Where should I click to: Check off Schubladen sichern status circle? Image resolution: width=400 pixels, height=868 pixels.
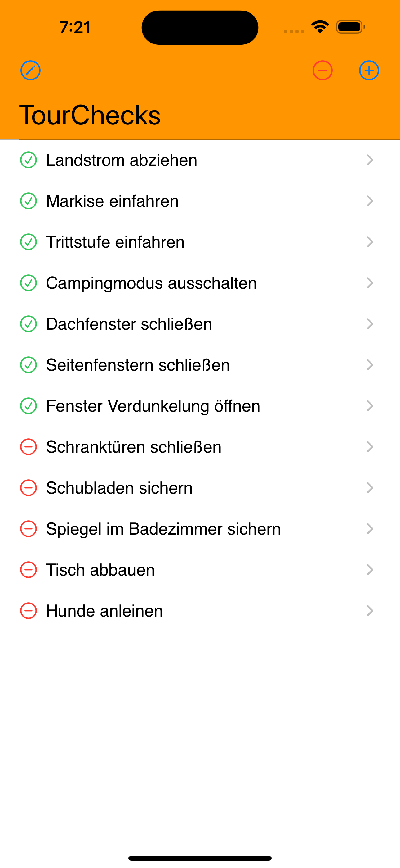29,488
